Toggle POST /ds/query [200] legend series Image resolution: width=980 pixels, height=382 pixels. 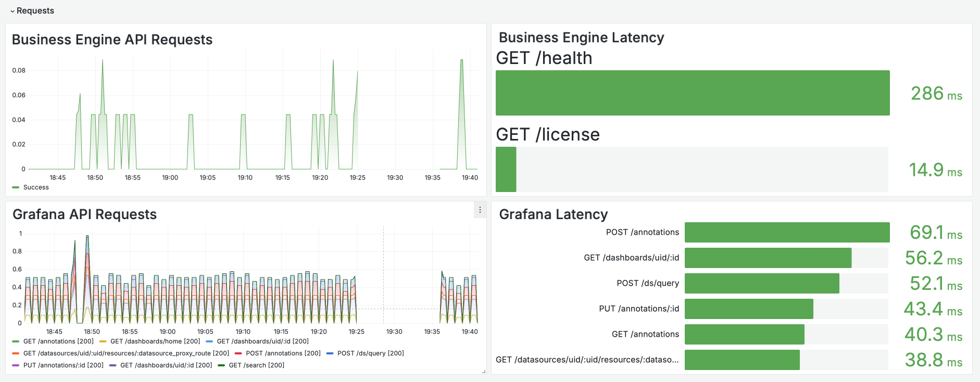[x=371, y=353]
